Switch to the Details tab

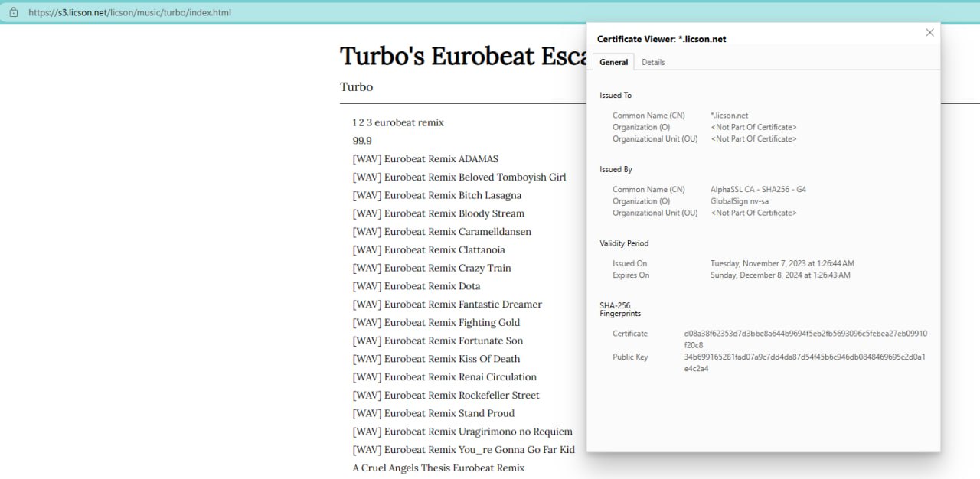653,62
